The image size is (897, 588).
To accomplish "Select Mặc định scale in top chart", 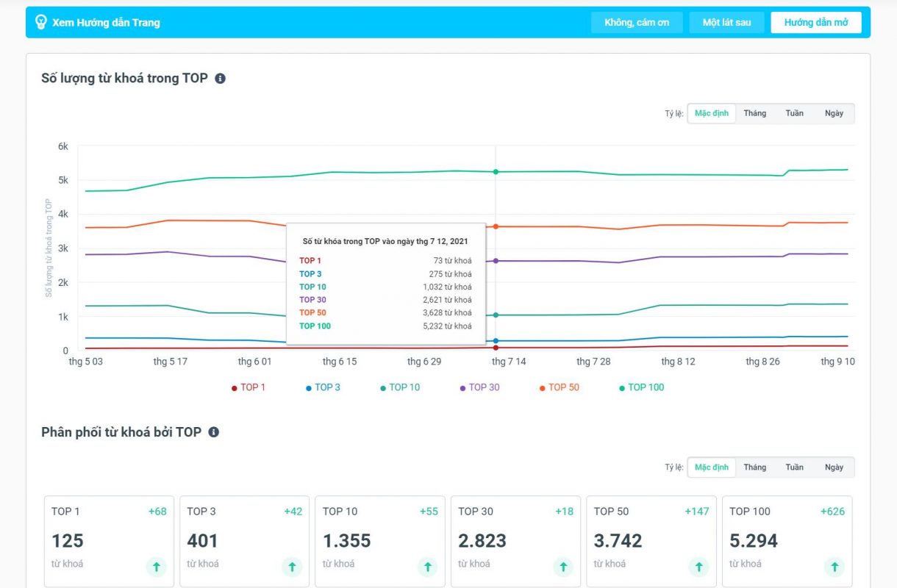I will [x=712, y=113].
